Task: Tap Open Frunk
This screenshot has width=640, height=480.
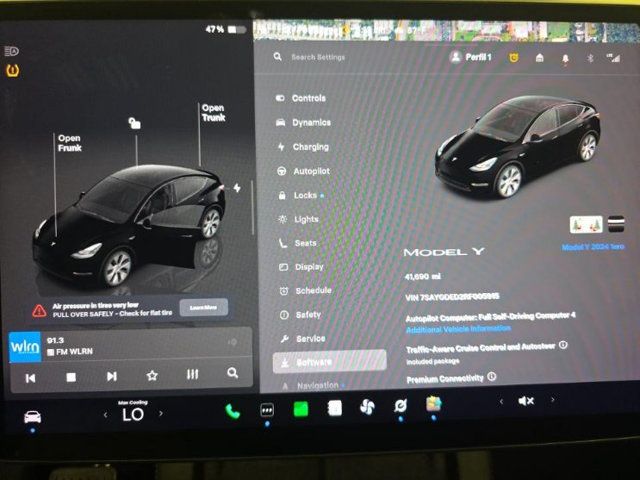Action: (x=69, y=143)
